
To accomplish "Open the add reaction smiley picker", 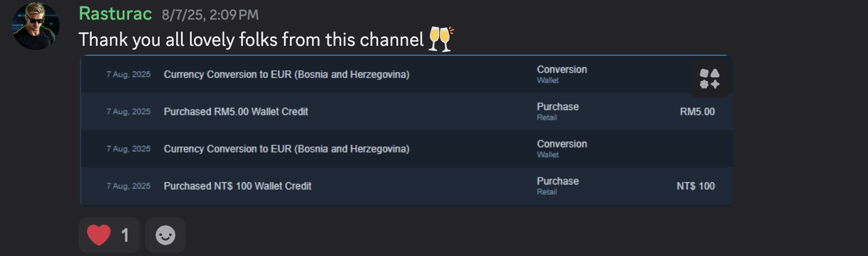I will 166,235.
